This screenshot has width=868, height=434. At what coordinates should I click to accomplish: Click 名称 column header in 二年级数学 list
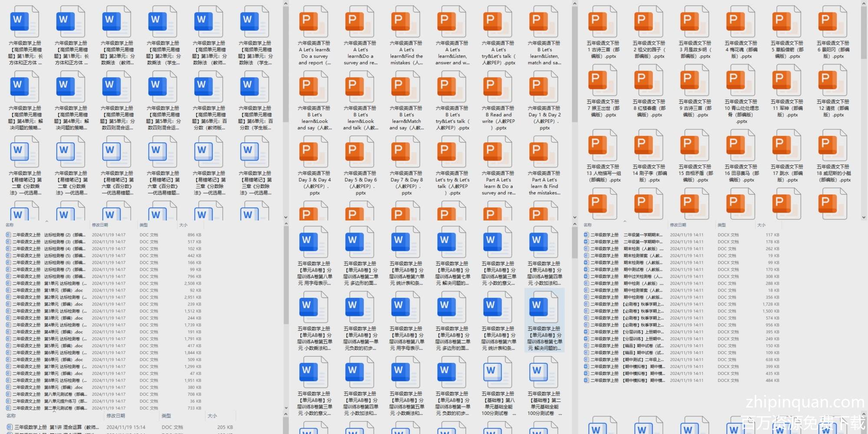588,225
